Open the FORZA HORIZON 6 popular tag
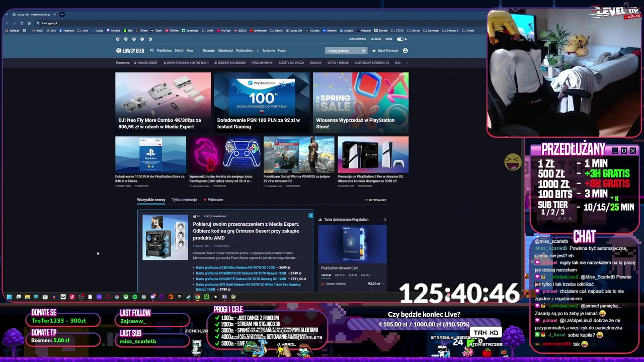This screenshot has width=644, height=362. coord(262,63)
